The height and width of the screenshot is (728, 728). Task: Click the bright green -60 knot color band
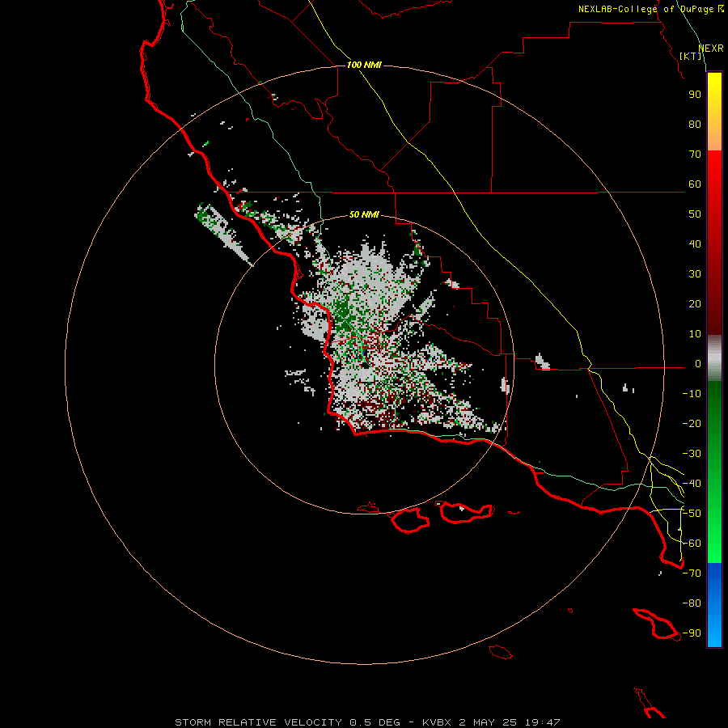click(x=714, y=544)
